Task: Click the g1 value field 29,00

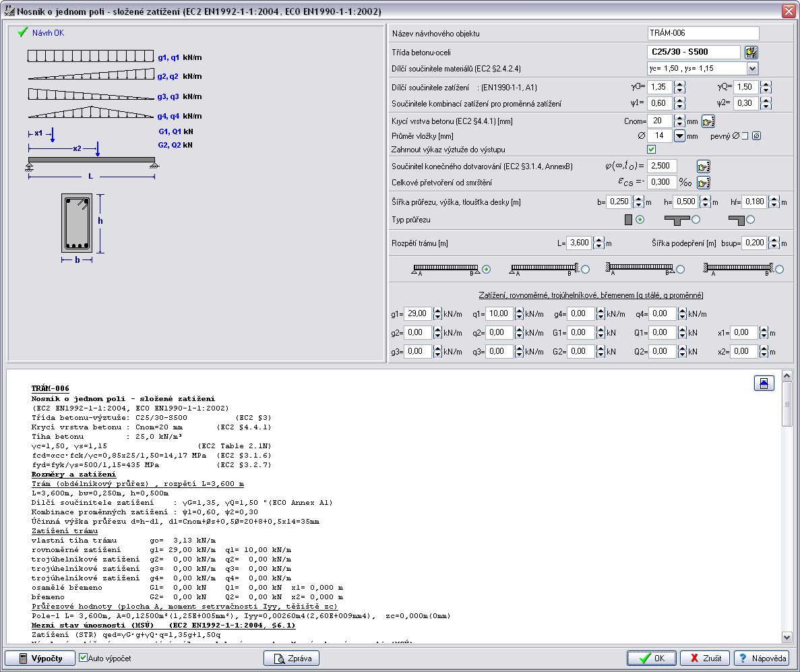Action: click(x=418, y=313)
